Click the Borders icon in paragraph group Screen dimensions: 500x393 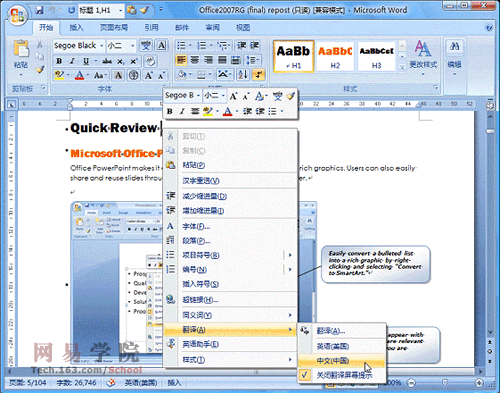(x=201, y=74)
